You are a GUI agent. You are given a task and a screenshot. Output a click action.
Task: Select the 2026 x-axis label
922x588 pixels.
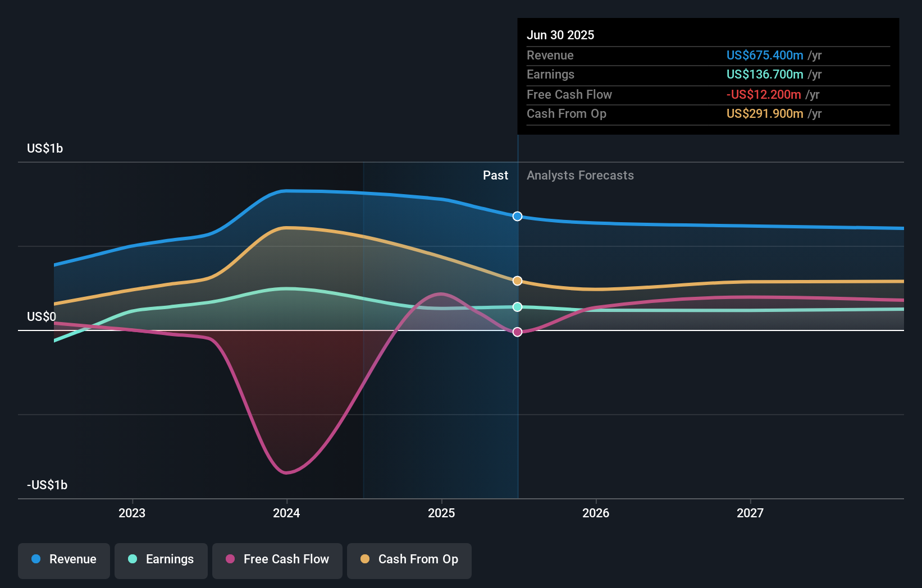pos(596,513)
